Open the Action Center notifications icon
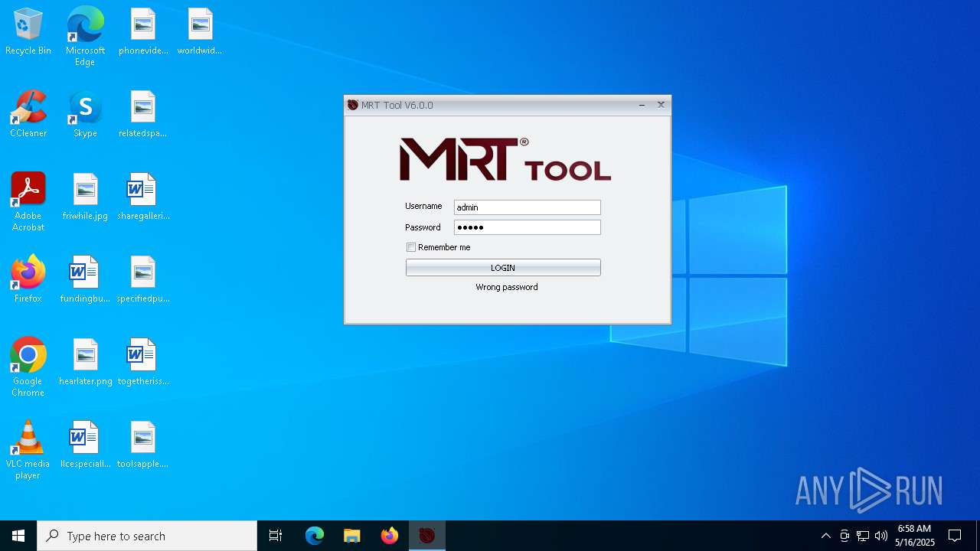This screenshot has height=551, width=980. [955, 536]
